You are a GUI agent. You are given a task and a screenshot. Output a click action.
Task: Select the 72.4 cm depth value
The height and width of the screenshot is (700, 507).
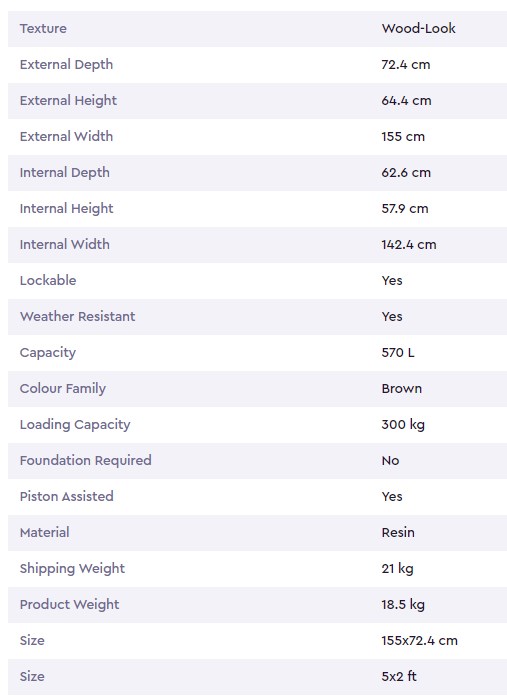406,65
